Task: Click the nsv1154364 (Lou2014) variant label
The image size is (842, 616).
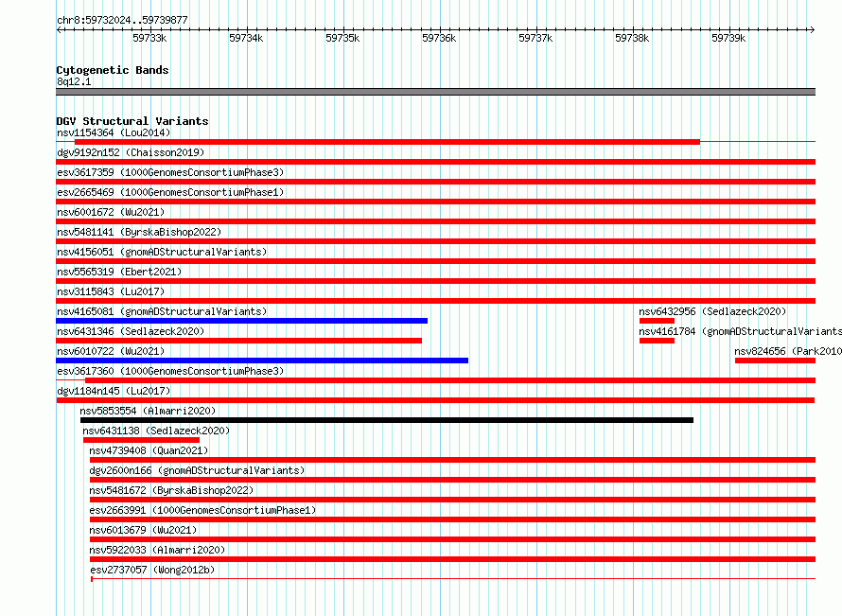Action: 114,132
